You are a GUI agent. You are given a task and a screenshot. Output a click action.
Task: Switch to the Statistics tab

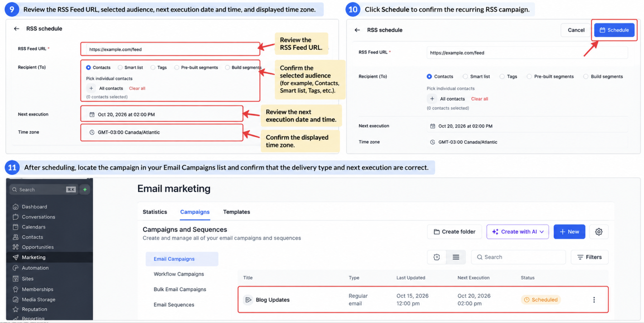155,212
